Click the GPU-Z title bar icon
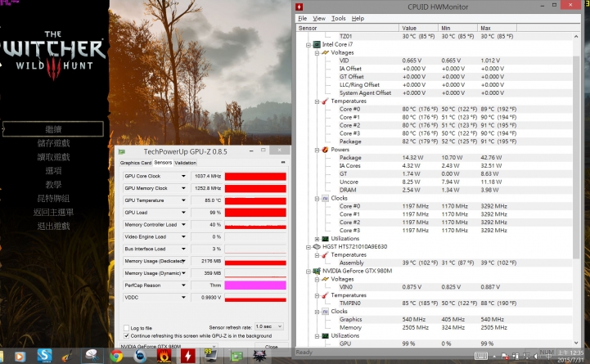 122,151
